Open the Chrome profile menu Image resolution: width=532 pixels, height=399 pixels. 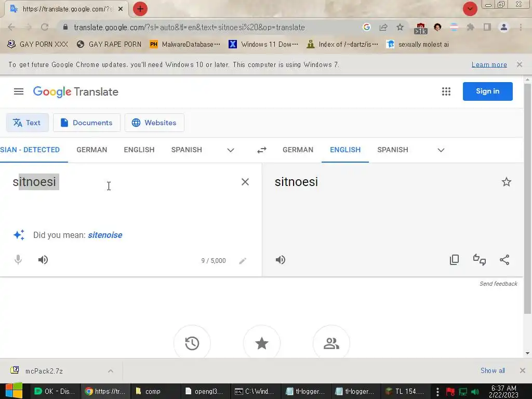point(504,27)
